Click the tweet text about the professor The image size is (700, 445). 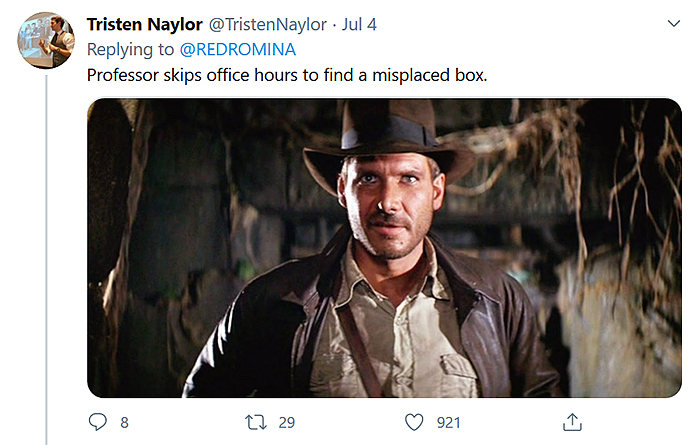point(287,75)
